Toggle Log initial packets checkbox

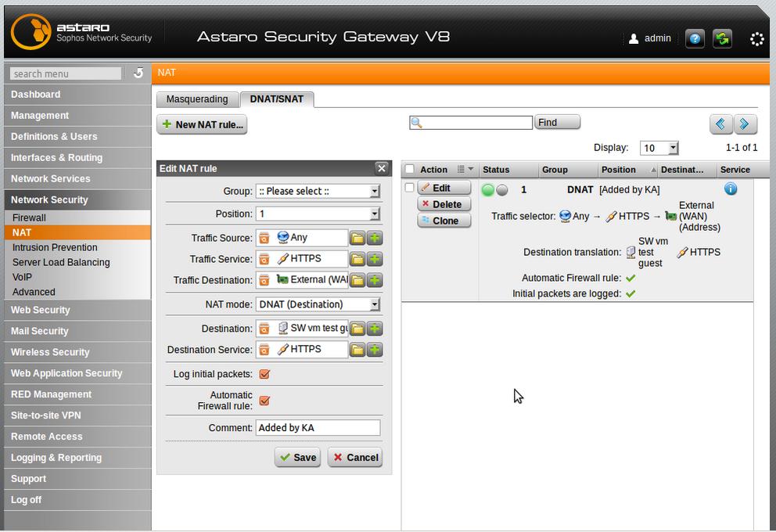click(x=264, y=374)
